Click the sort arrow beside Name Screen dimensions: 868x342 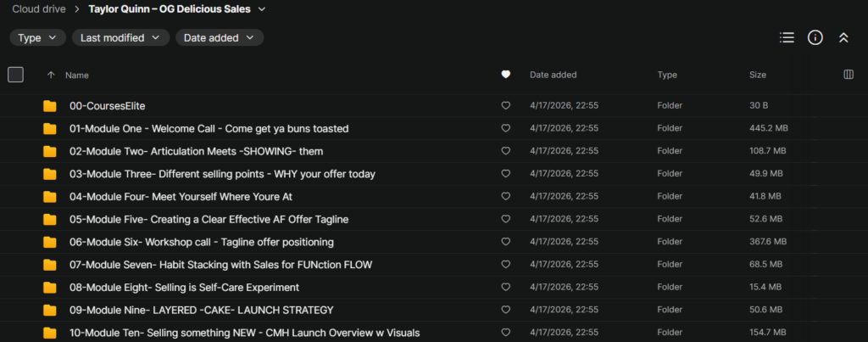[51, 75]
